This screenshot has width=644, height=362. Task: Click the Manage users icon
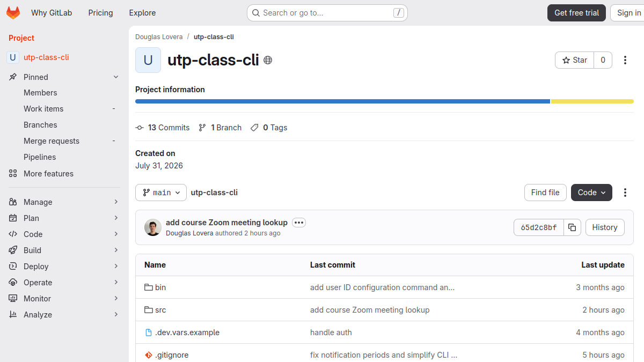pyautogui.click(x=13, y=202)
